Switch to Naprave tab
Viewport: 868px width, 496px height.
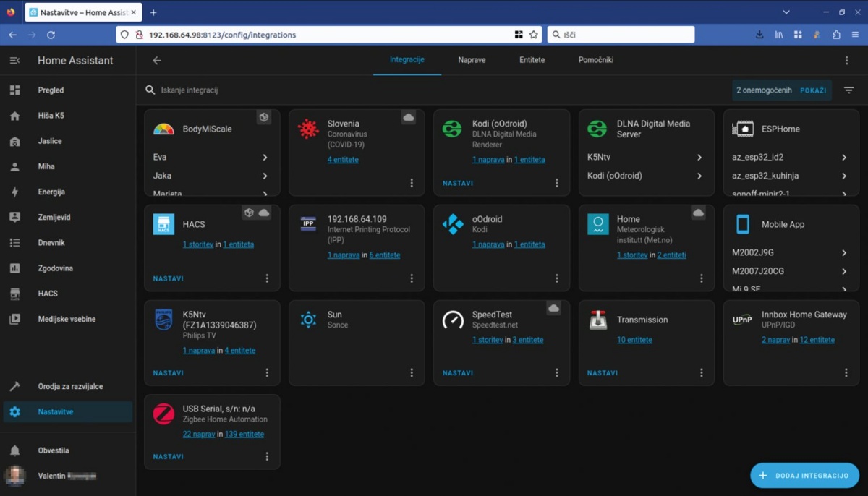coord(472,60)
